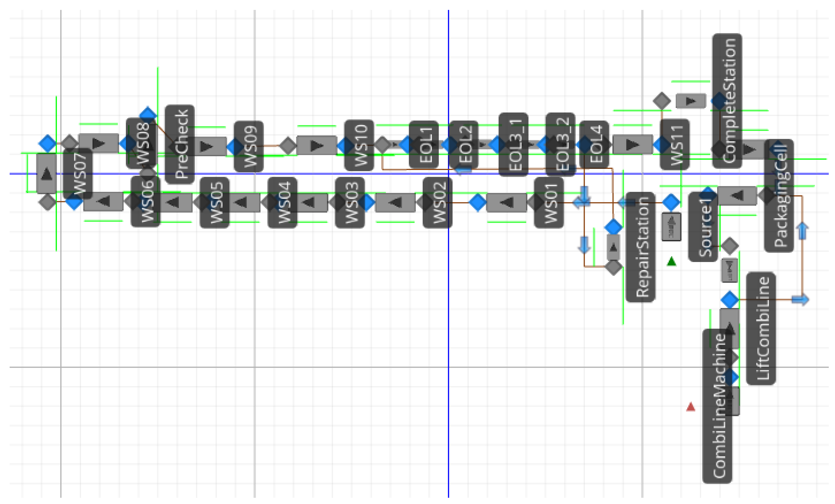This screenshot has height=504, width=835.
Task: Select conveyor block between EOL4 and WS11
Action: coord(632,145)
